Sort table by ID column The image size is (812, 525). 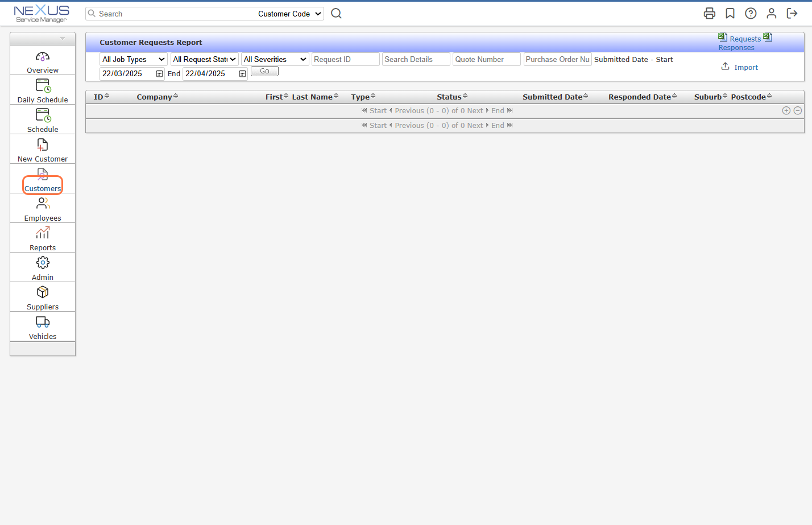tap(101, 97)
